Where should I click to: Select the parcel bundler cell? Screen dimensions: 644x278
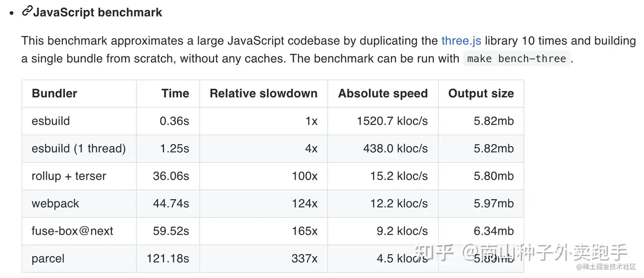click(x=48, y=259)
